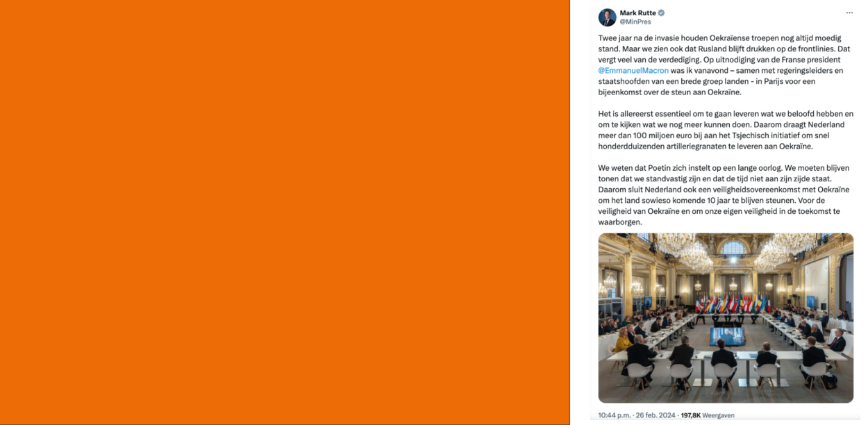Click the paragraph starting with 'Twee jaar na'
Viewport: 868px width, 425px height.
click(x=724, y=65)
